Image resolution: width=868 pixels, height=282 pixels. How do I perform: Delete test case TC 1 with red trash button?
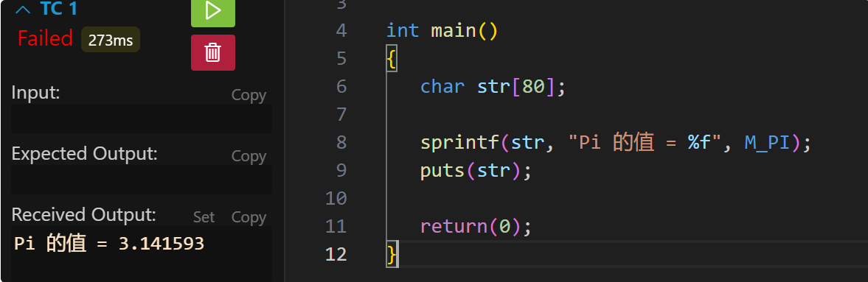pyautogui.click(x=213, y=52)
